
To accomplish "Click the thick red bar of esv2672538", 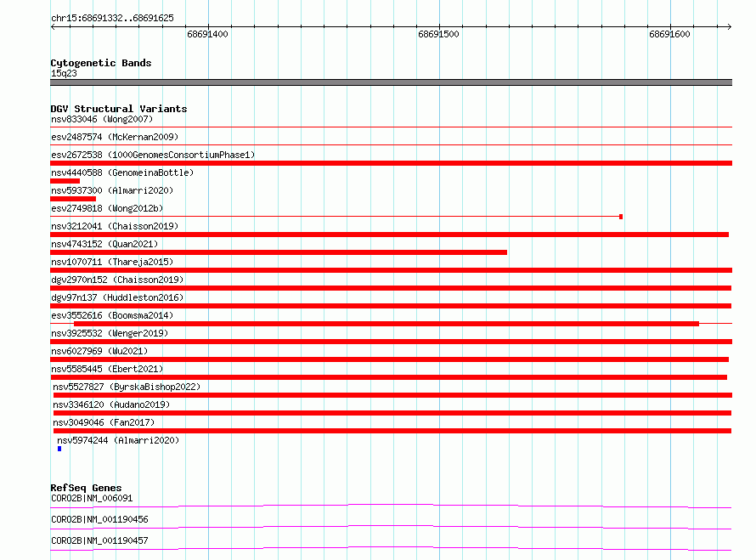I will tap(391, 163).
